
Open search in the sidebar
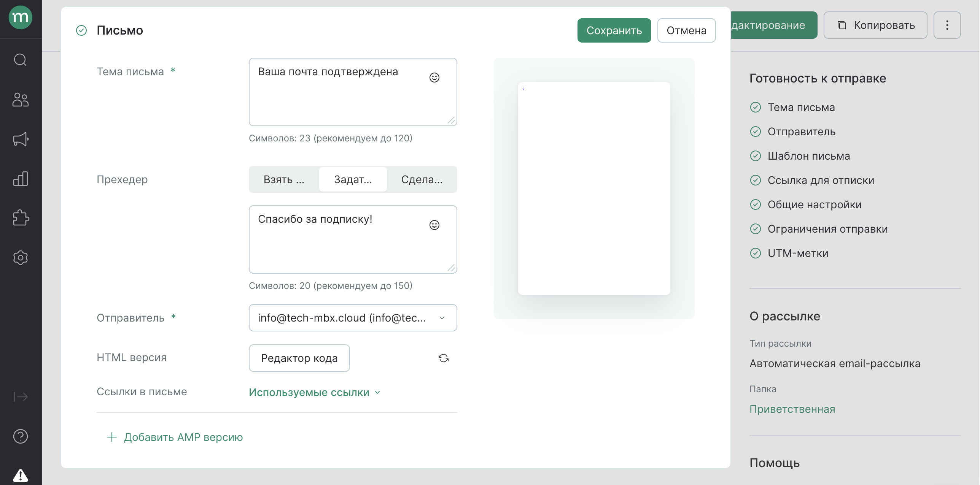point(21,60)
